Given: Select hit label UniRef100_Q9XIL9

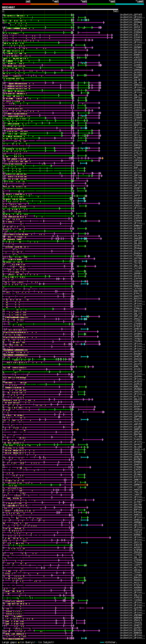Looking at the screenshot, I should (131, 50).
